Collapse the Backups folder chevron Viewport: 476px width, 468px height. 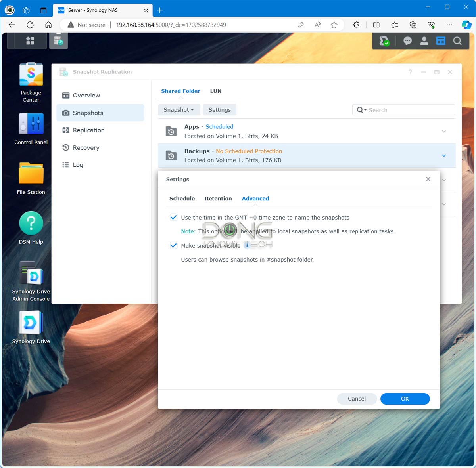[x=444, y=155]
